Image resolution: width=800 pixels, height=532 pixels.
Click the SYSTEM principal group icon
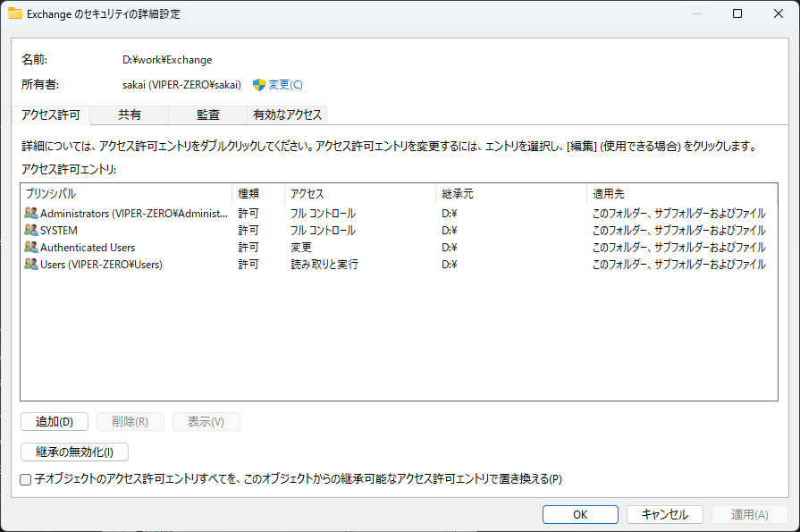(x=31, y=230)
